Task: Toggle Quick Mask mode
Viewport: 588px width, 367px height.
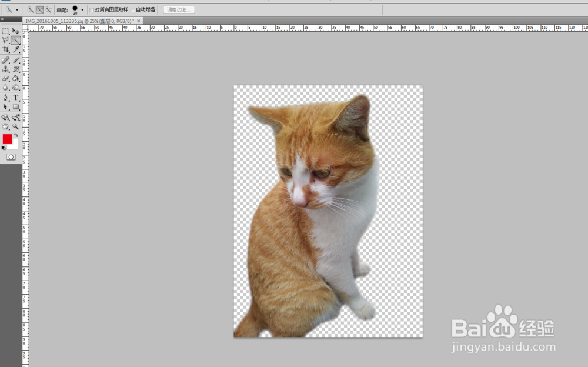Action: pos(11,157)
